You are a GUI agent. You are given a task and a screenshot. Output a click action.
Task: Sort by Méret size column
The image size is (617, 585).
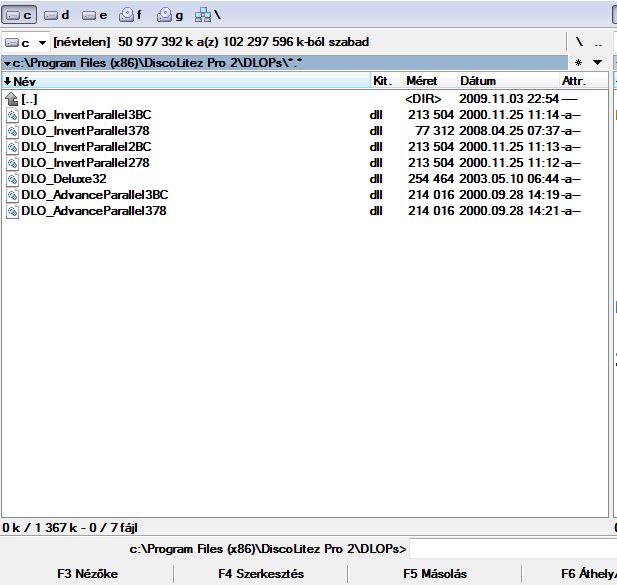pos(431,81)
